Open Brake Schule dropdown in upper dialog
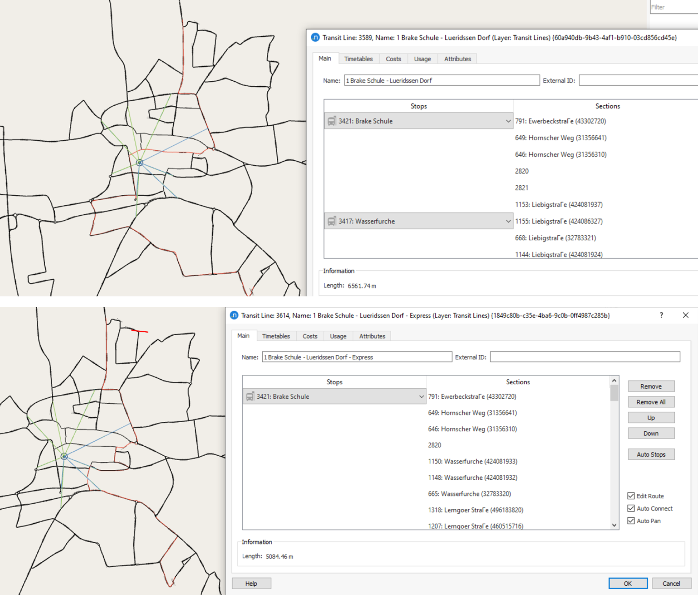This screenshot has width=700, height=607. tap(508, 121)
